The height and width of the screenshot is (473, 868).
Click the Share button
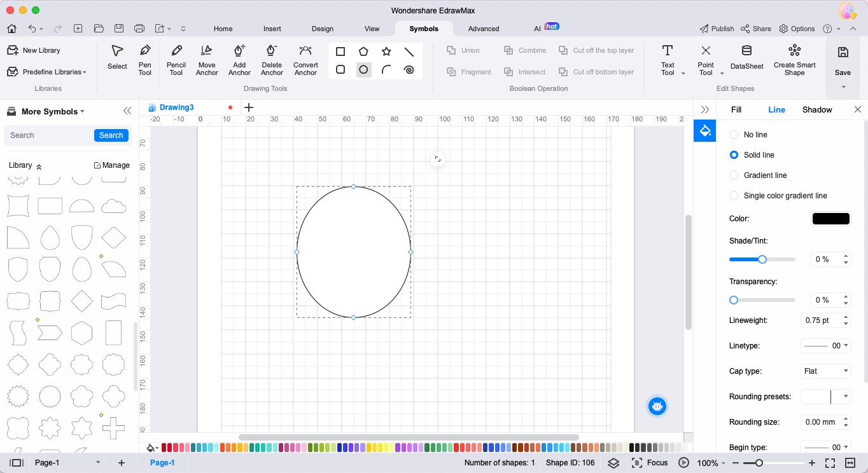756,29
